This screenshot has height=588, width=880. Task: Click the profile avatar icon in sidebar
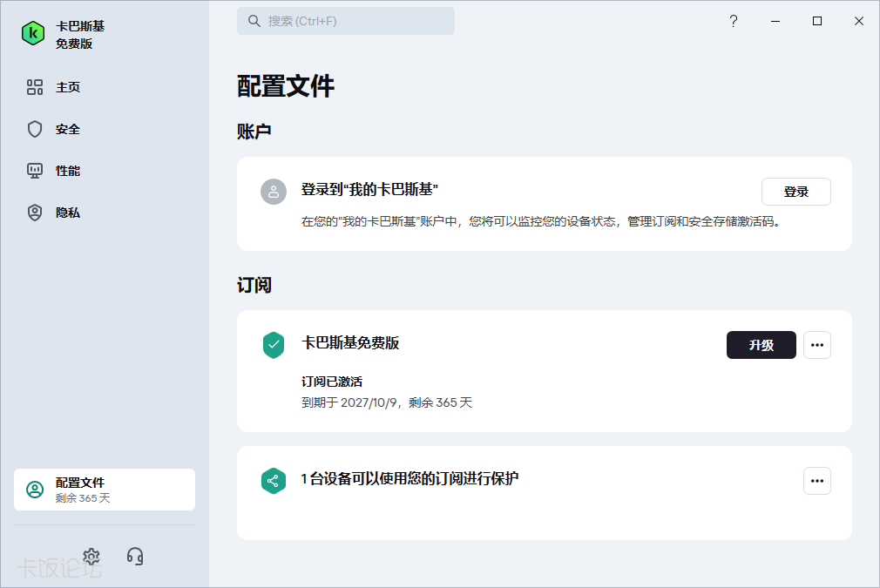(35, 490)
